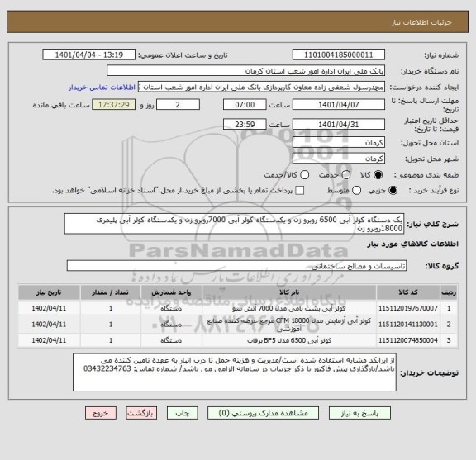476x460 pixels.
Task: Click the تاریخ نیاز column header
Action: click(x=49, y=292)
